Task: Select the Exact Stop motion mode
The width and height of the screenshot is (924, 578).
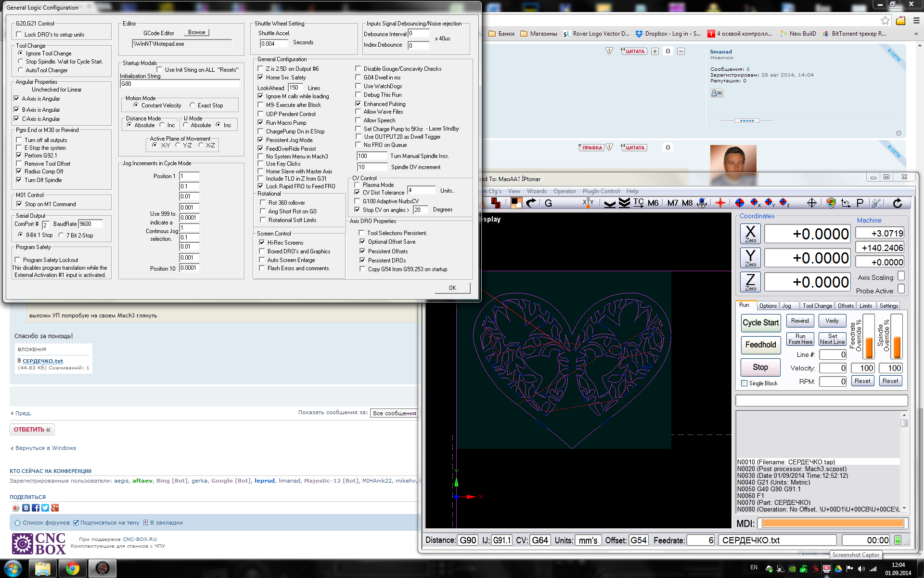Action: (x=192, y=105)
